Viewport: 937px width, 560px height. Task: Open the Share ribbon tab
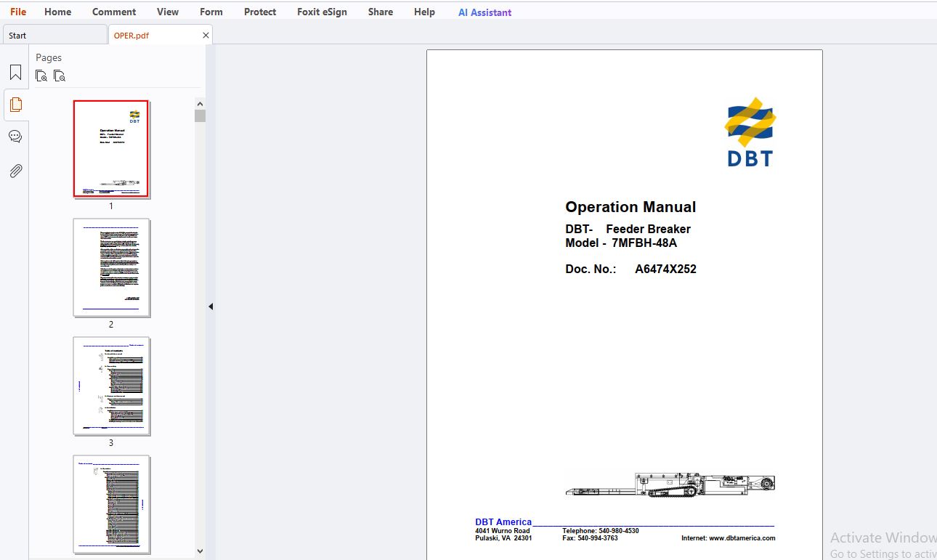tap(381, 12)
